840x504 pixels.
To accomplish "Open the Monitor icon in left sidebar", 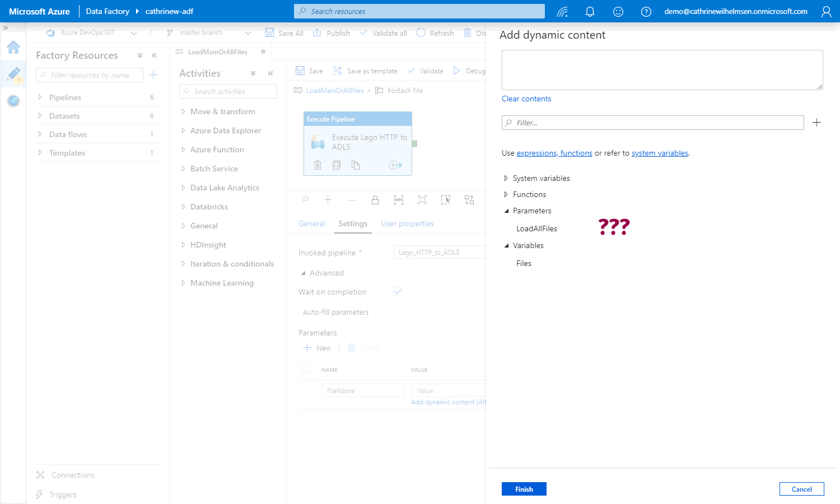I will point(13,101).
